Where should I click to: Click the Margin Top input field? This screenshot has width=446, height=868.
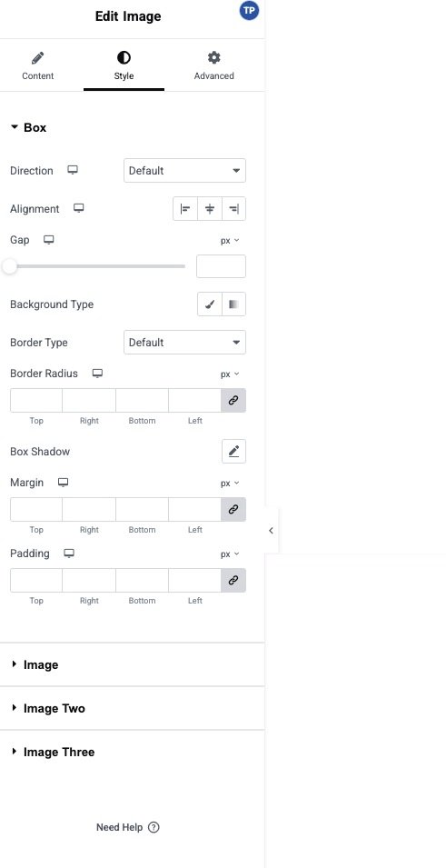click(36, 509)
